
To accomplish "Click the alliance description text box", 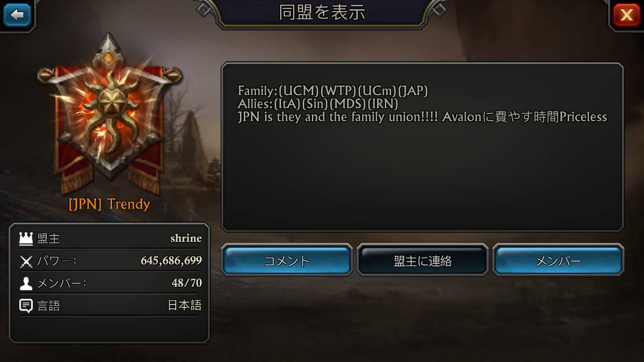I will coord(422,147).
